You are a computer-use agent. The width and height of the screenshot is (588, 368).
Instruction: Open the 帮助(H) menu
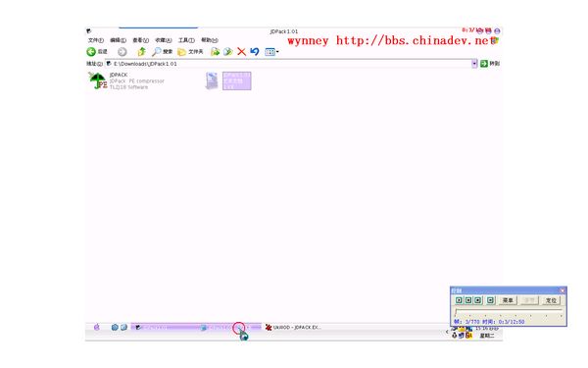tap(210, 40)
